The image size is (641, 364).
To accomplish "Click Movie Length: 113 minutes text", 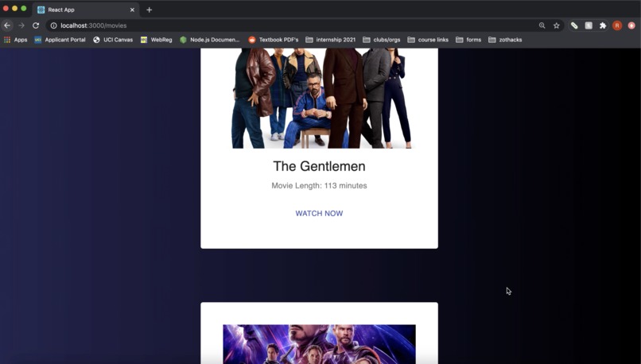I will pos(319,185).
